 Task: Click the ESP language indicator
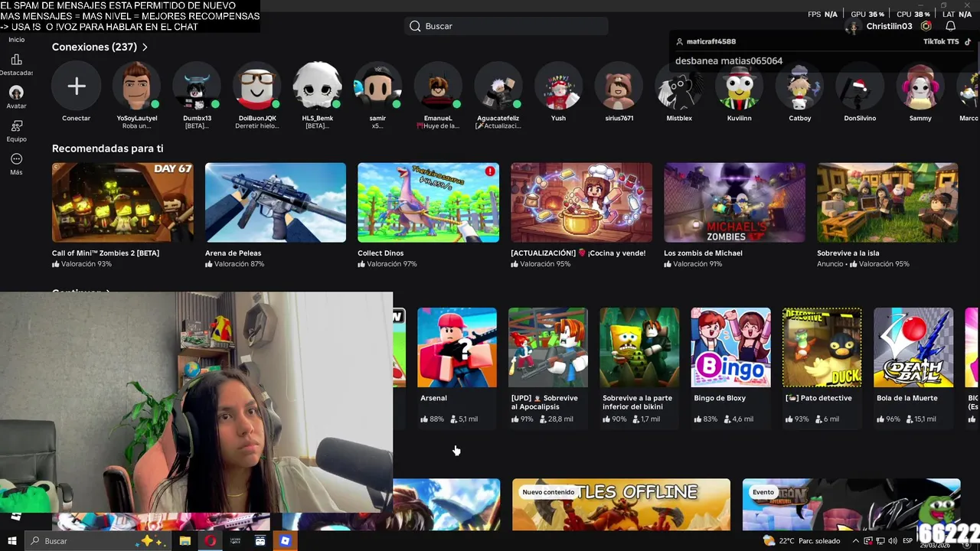pyautogui.click(x=907, y=541)
